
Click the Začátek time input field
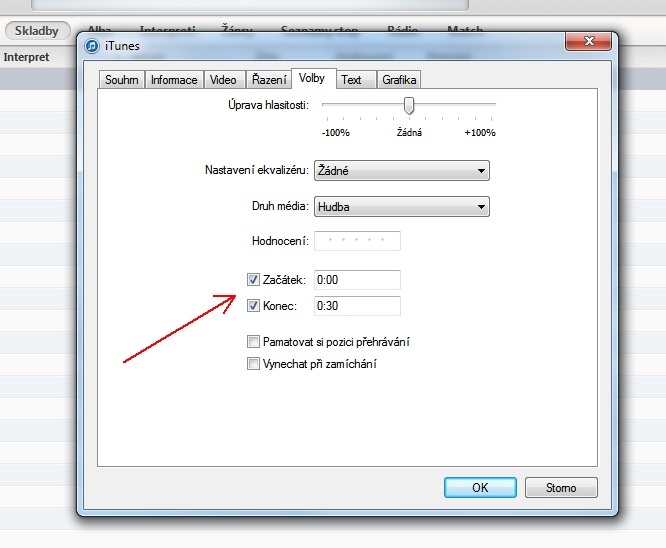point(357,280)
